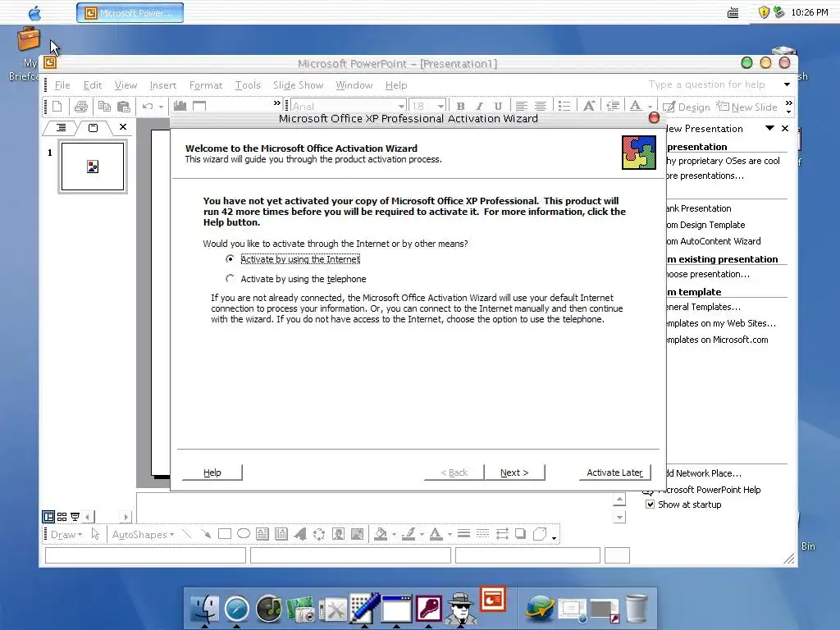
Task: Click the Line Color brush swatch
Action: click(409, 533)
